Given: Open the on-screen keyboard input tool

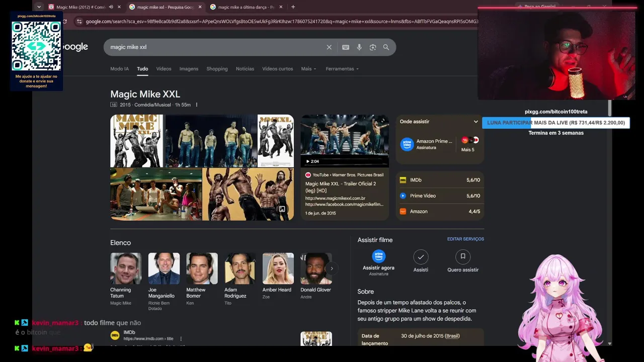Looking at the screenshot, I should tap(346, 47).
